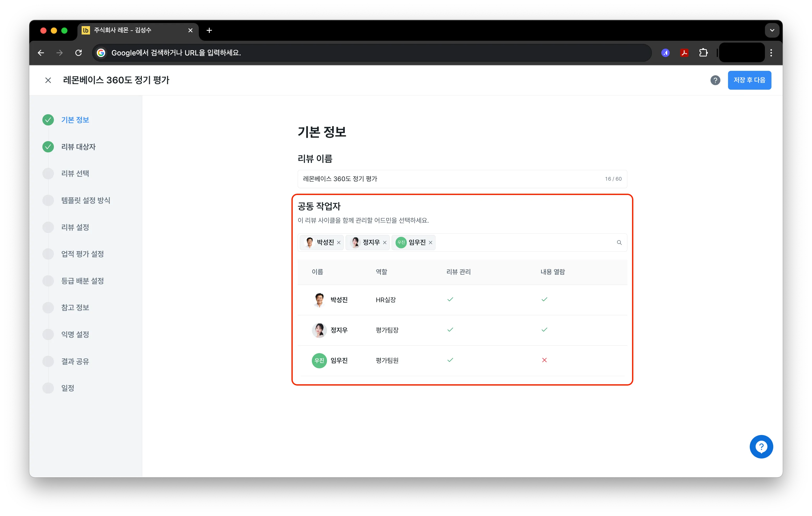Open the 리뷰 선택 step

point(75,174)
